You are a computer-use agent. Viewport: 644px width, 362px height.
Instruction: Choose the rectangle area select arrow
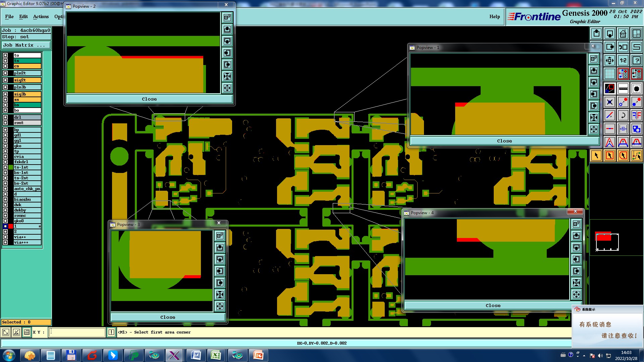click(609, 156)
